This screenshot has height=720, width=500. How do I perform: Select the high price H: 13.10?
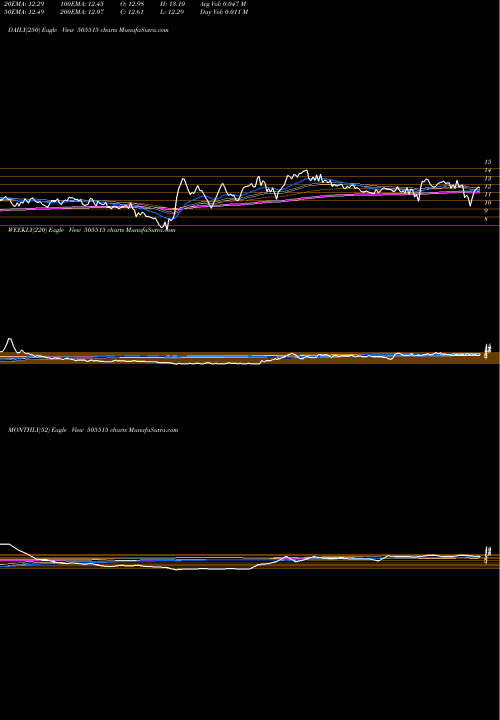click(x=172, y=4)
